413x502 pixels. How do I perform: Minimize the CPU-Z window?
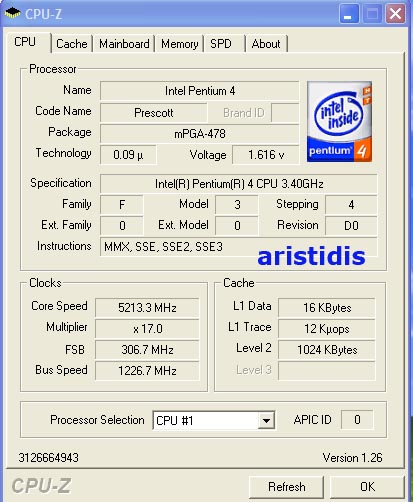(349, 14)
